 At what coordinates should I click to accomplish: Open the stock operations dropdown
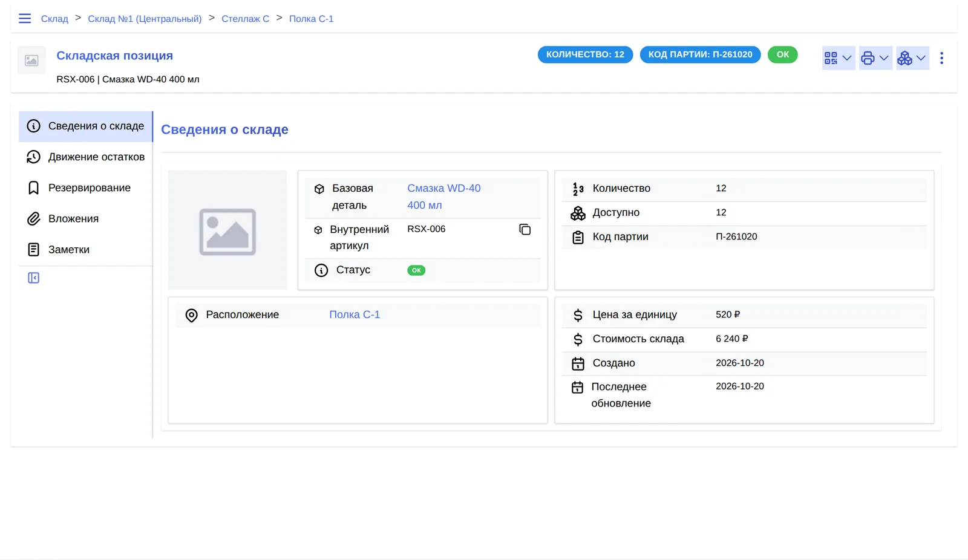912,58
